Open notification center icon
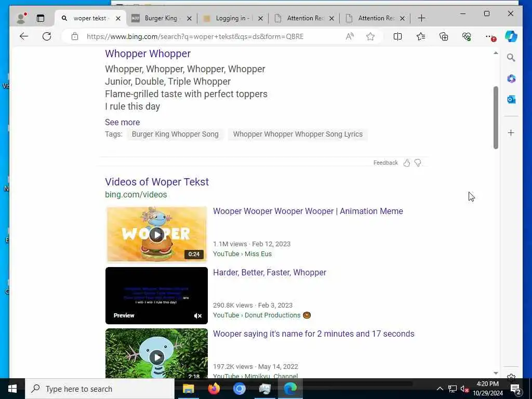532x399 pixels. tap(516, 389)
